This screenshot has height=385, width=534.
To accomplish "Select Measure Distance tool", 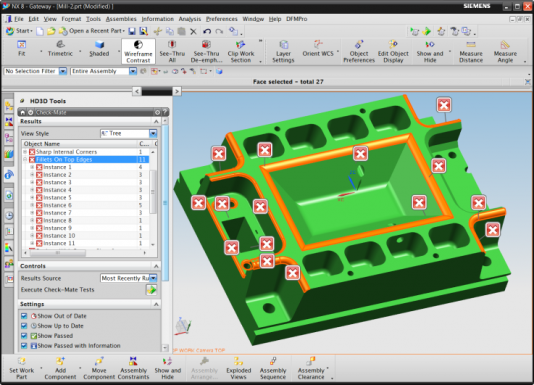I will (471, 51).
